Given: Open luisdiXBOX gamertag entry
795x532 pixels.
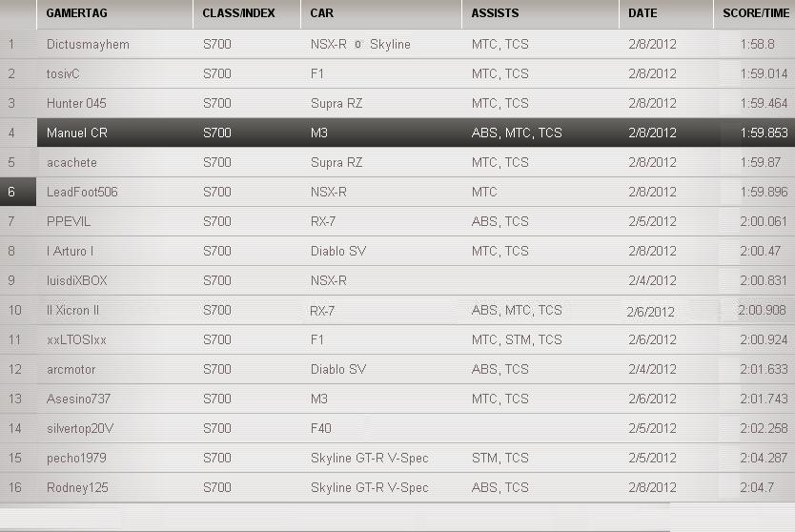Looking at the screenshot, I should point(77,281).
